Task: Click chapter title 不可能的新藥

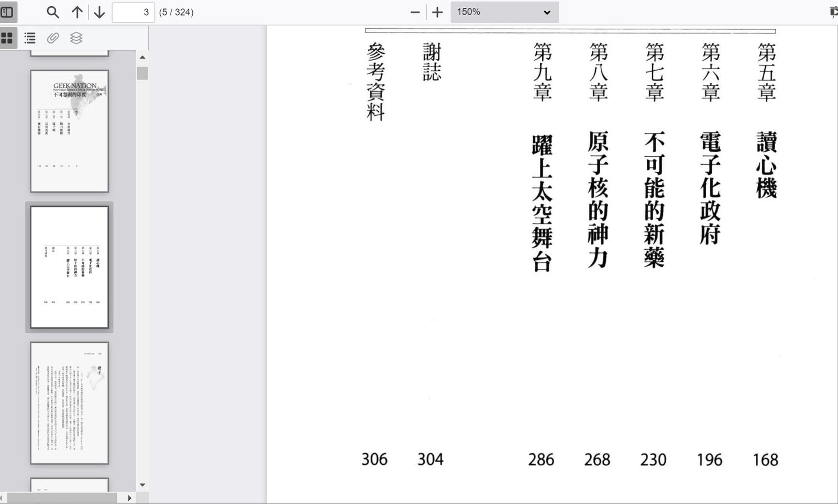Action: click(654, 199)
